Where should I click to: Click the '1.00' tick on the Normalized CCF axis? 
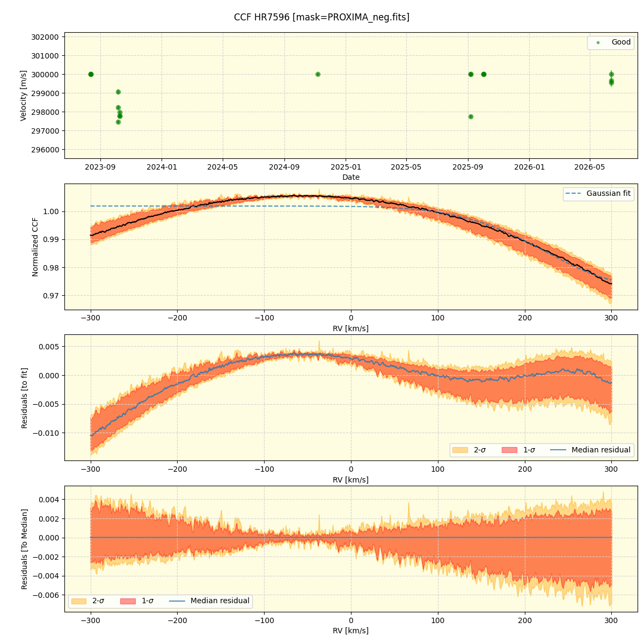[x=52, y=211]
